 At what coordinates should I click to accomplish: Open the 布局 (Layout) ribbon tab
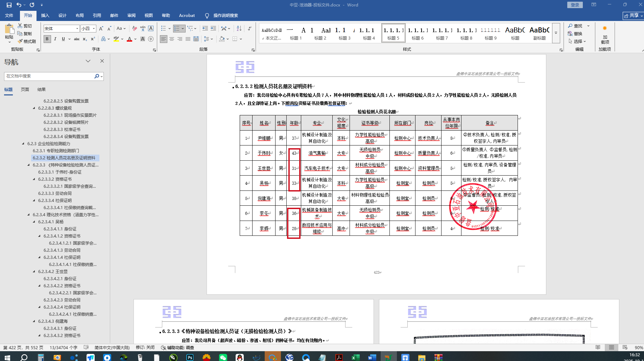80,16
